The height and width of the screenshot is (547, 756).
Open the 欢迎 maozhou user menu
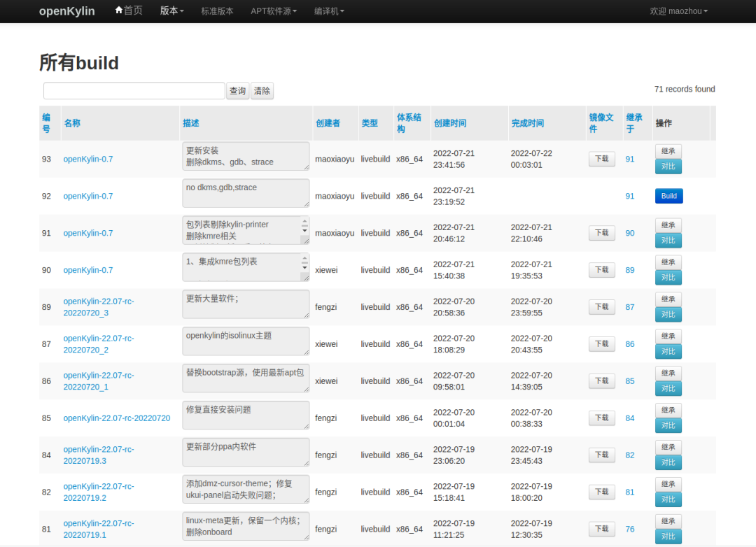(678, 11)
